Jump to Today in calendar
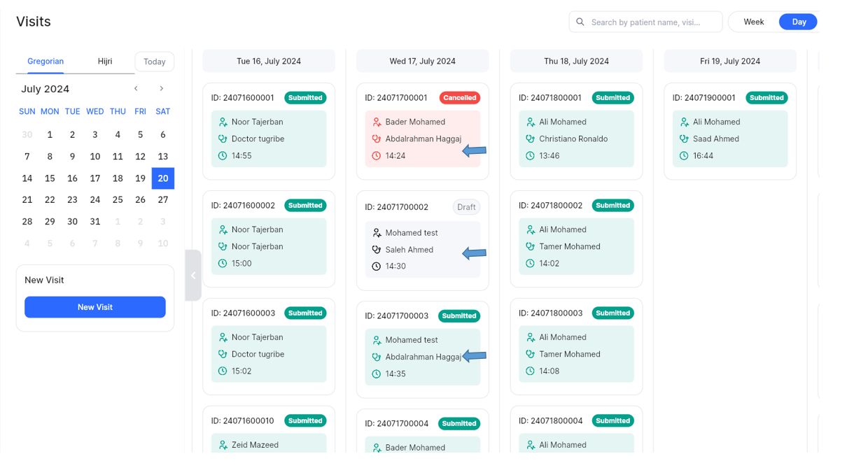Screen dimensions: 868x468 tap(154, 62)
